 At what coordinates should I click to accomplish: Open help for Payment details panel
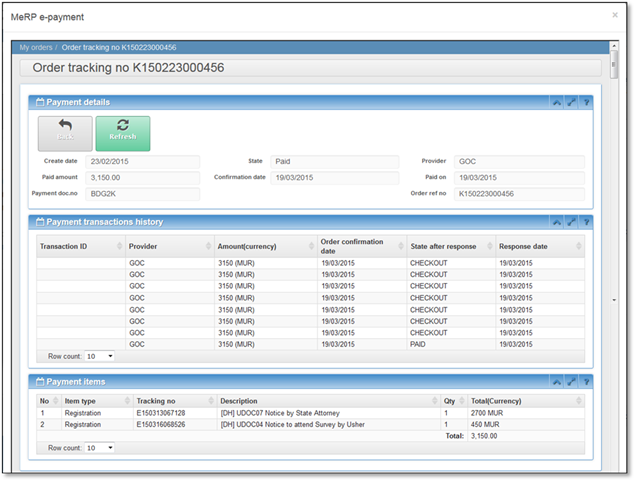(586, 102)
